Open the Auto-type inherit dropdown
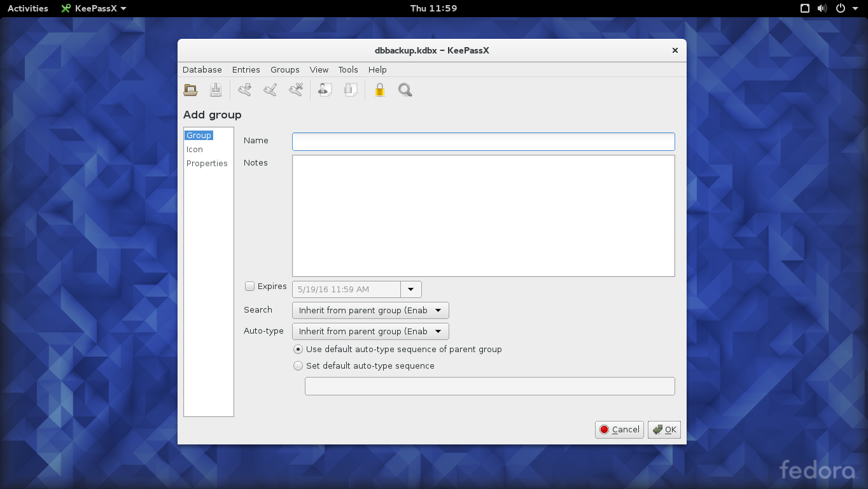The width and height of the screenshot is (868, 489). (370, 332)
